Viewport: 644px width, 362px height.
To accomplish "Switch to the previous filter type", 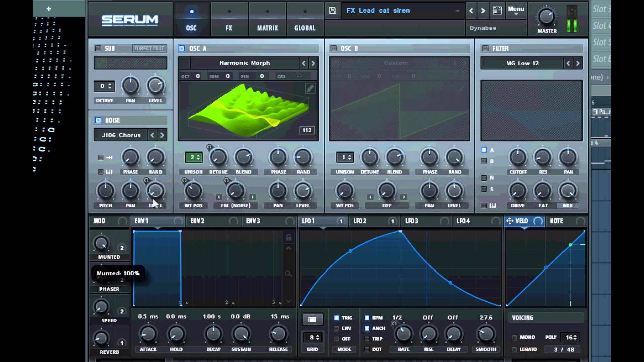I will (568, 63).
